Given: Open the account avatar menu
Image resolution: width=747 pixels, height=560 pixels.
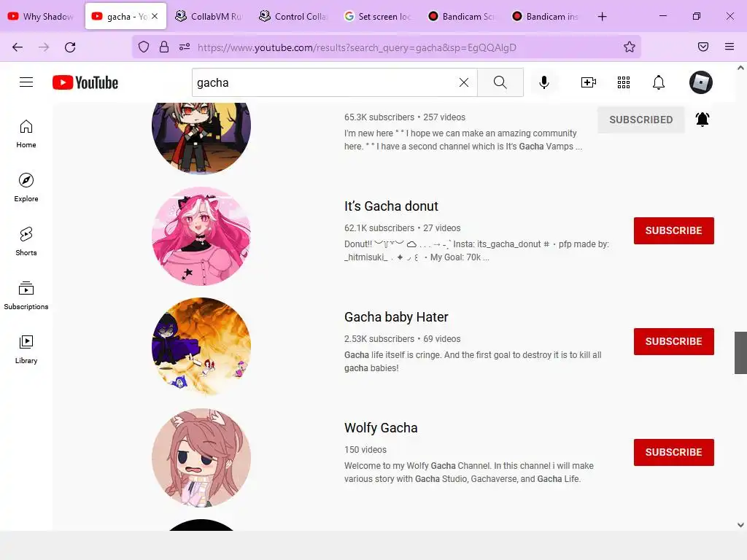Looking at the screenshot, I should (x=701, y=82).
